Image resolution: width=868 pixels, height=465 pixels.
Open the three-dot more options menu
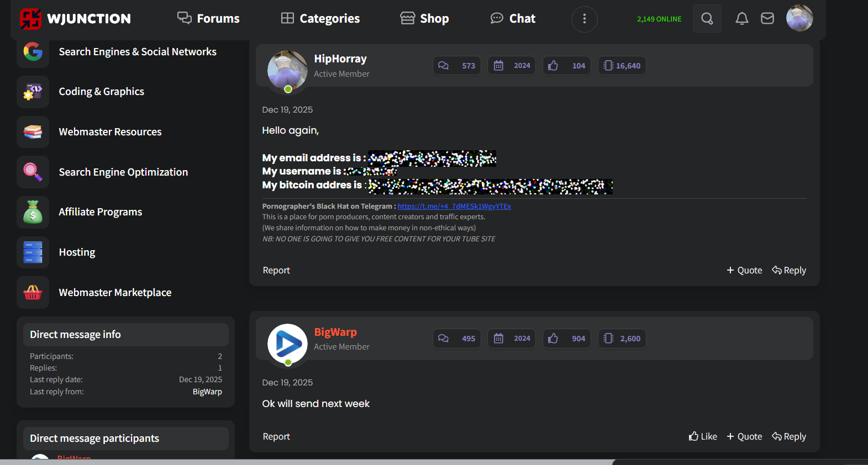pyautogui.click(x=584, y=19)
